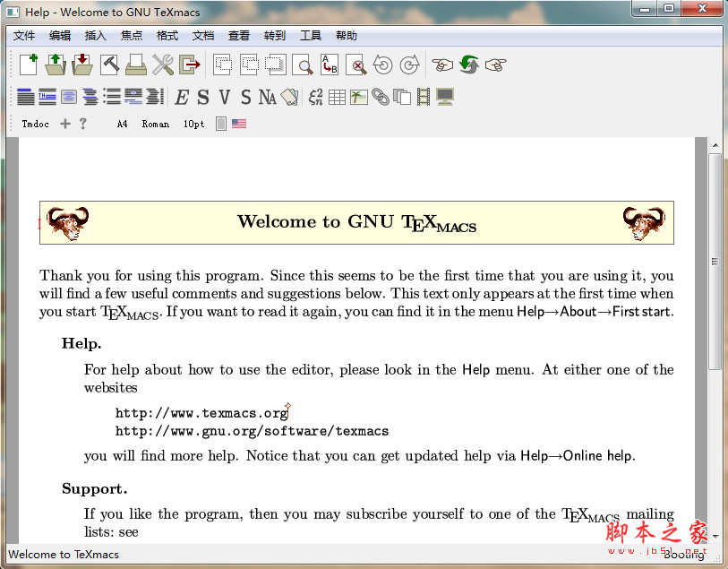Open the 帮助 (Help) menu
This screenshot has width=728, height=569.
coord(347,36)
